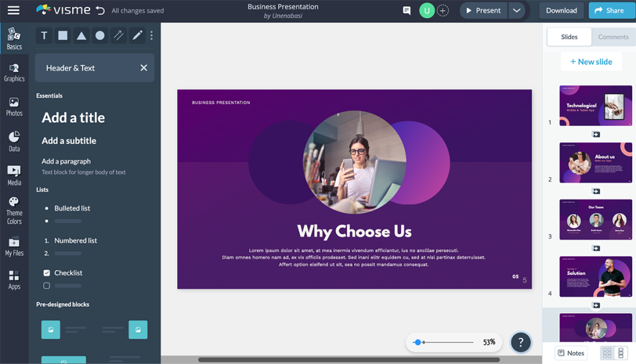Check the box under Checklist

(45, 285)
